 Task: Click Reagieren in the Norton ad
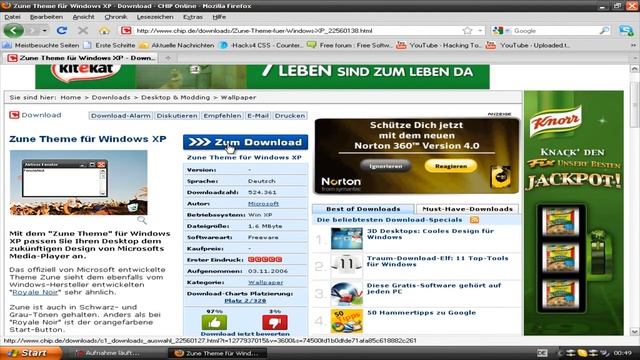coord(451,166)
